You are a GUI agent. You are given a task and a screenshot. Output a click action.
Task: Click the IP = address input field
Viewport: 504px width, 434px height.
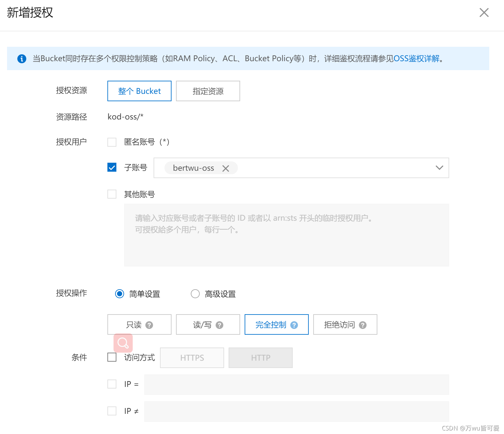[x=297, y=385]
